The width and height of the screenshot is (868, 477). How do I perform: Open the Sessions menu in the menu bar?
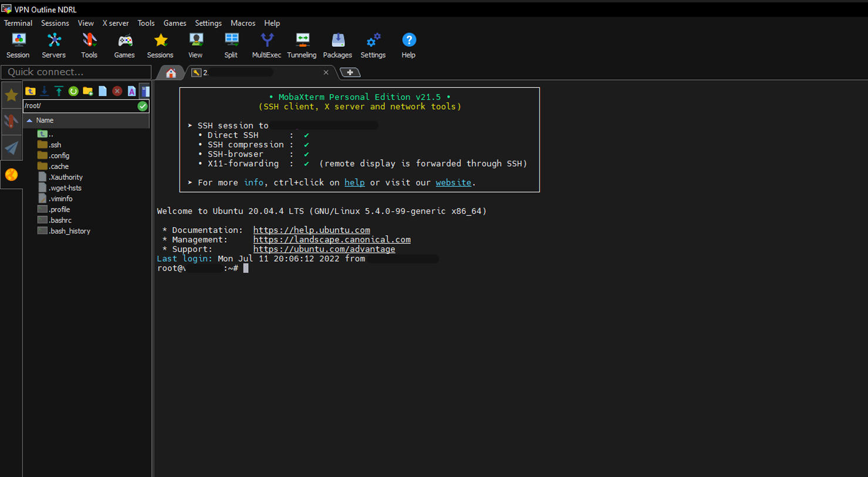point(55,23)
